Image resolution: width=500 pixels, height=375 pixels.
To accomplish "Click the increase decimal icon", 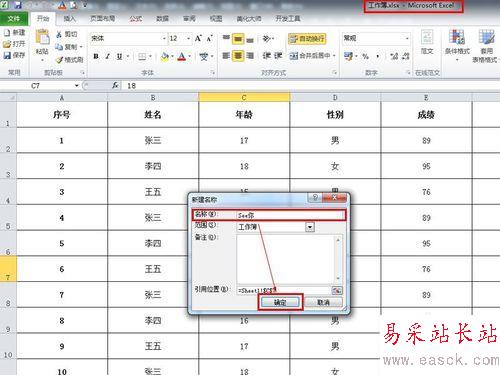I will pos(394,56).
